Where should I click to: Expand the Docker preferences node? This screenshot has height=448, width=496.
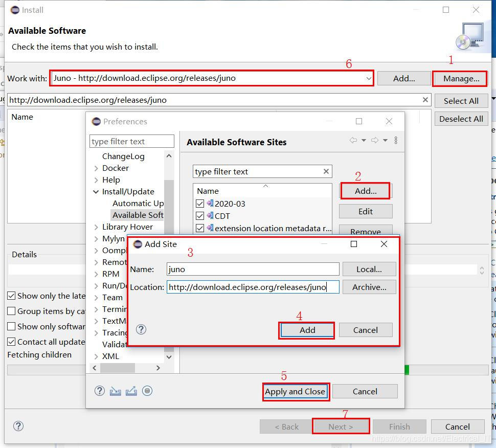pos(96,168)
